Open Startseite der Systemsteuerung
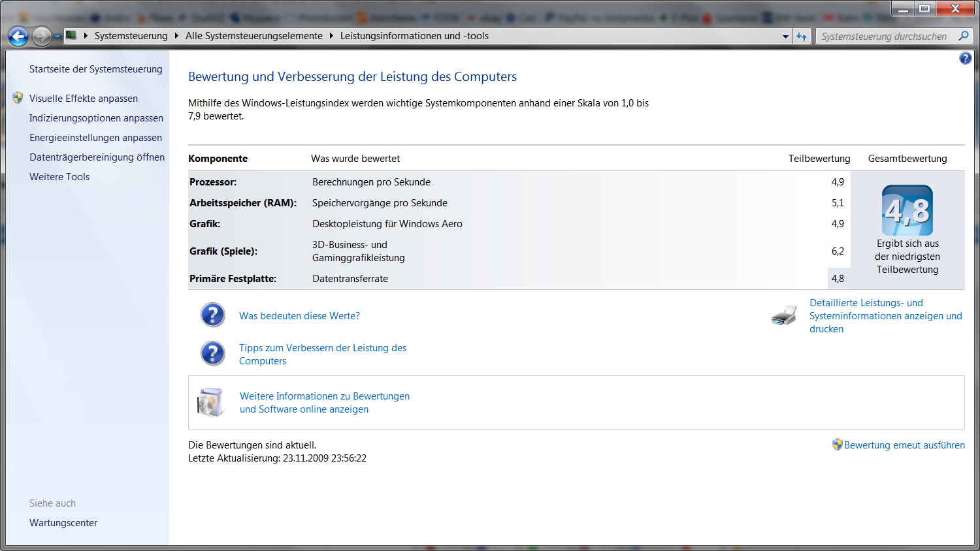This screenshot has height=551, width=980. point(96,69)
